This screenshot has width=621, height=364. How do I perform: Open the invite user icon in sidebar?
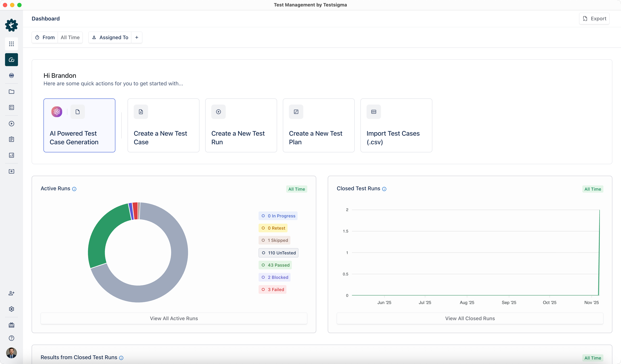pyautogui.click(x=11, y=293)
